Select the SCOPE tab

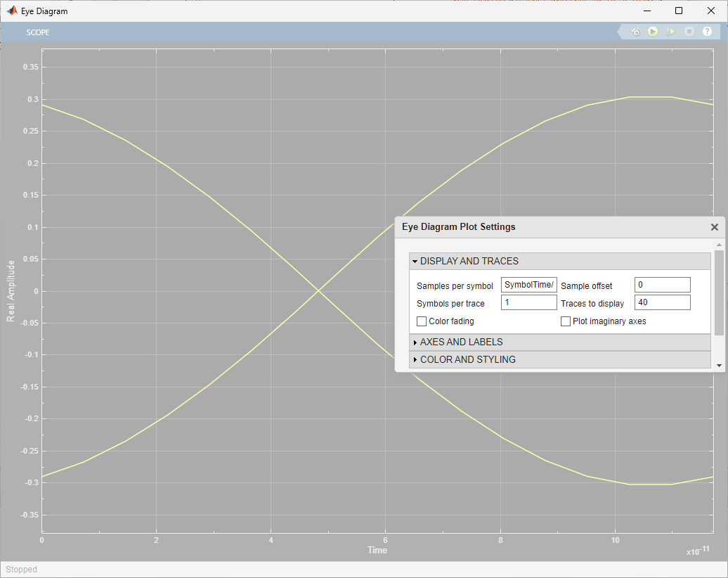38,32
